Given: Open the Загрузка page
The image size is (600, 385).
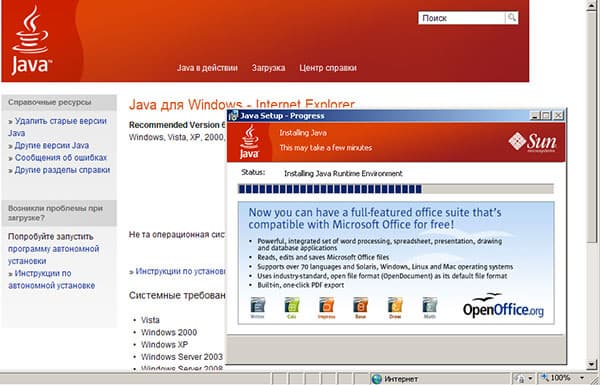Looking at the screenshot, I should pos(268,68).
